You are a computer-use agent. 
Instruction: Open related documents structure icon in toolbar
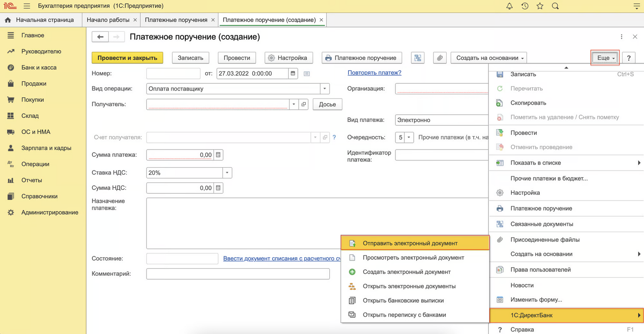(417, 58)
